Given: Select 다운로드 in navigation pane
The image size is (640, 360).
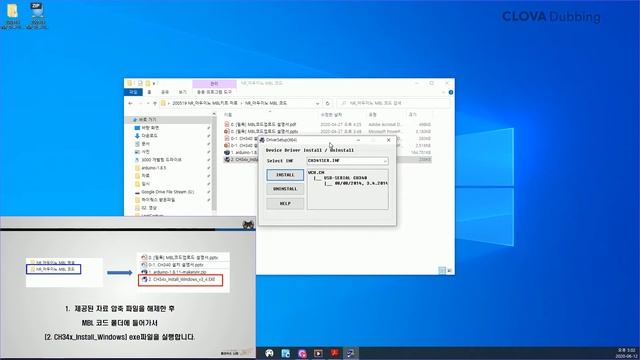Looking at the screenshot, I should [x=149, y=136].
